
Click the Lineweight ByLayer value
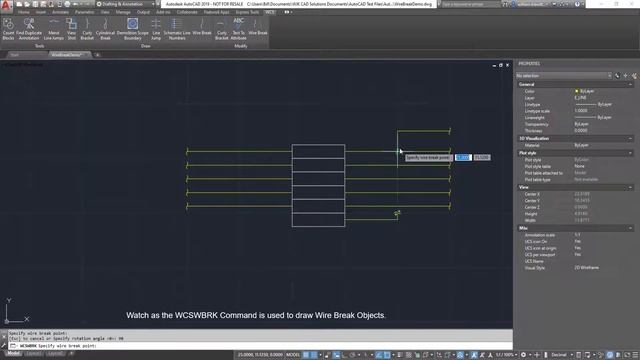pyautogui.click(x=604, y=118)
